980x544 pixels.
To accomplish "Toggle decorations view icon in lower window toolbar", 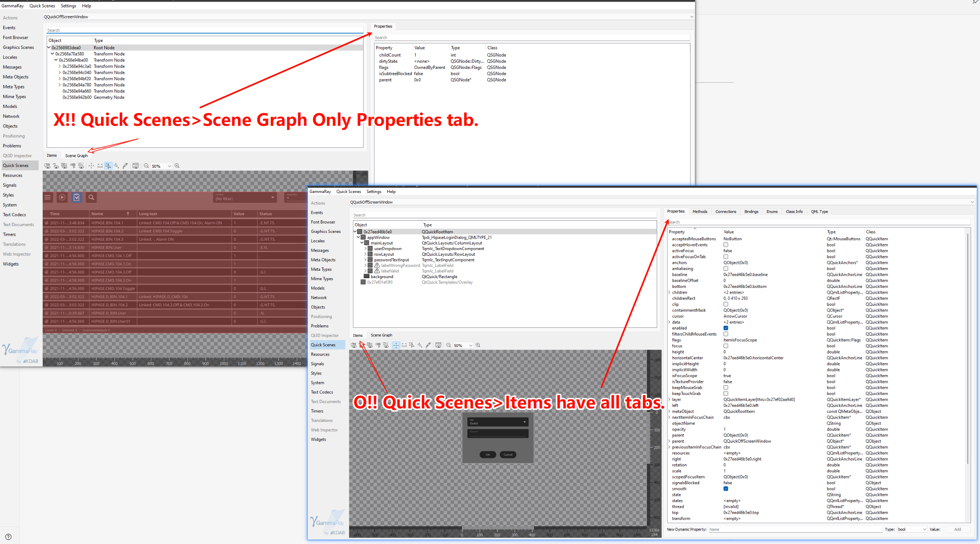I will point(438,345).
